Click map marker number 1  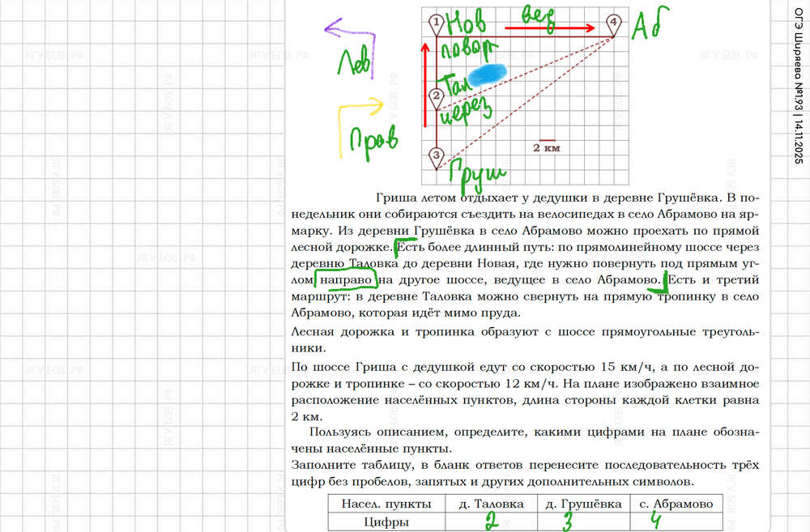437,22
